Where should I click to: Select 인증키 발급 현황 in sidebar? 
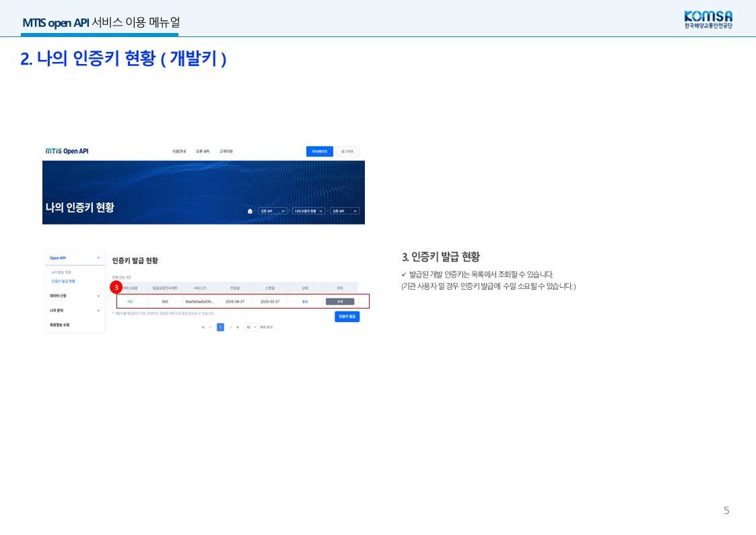tap(63, 281)
